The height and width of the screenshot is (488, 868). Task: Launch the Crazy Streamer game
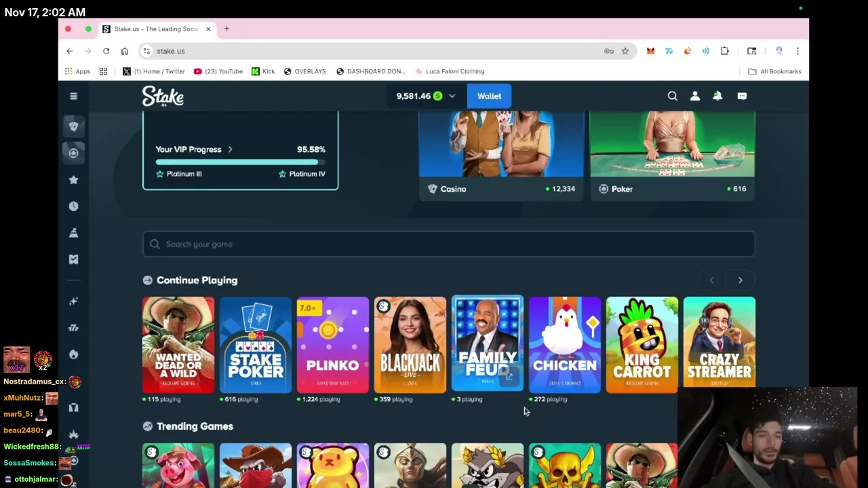719,345
